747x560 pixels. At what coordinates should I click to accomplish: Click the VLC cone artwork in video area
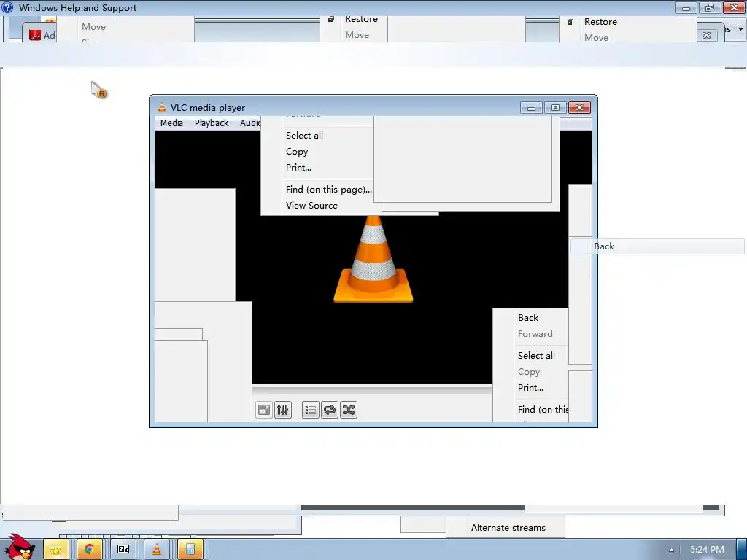coord(373,259)
